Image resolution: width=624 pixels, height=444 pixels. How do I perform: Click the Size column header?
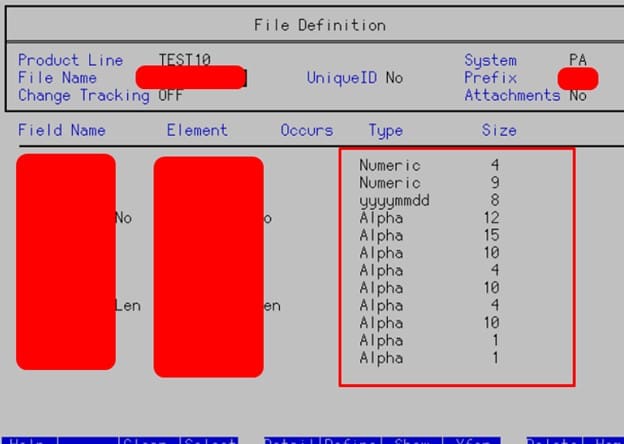499,130
